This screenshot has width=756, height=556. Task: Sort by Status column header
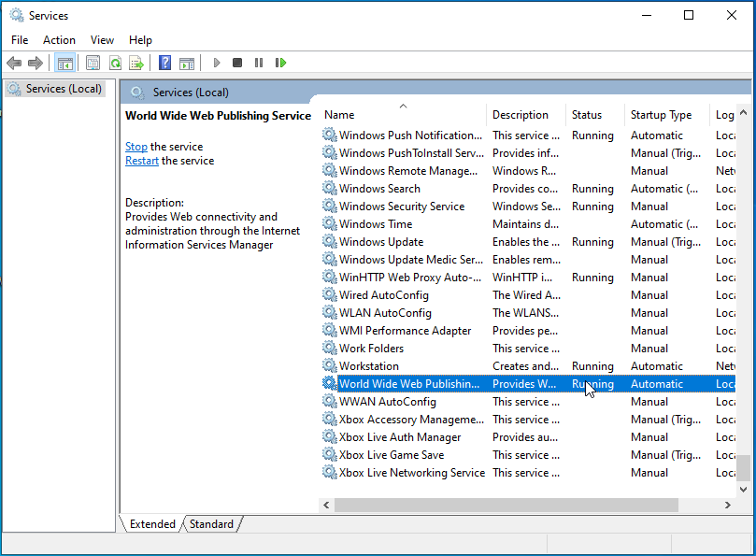(595, 115)
